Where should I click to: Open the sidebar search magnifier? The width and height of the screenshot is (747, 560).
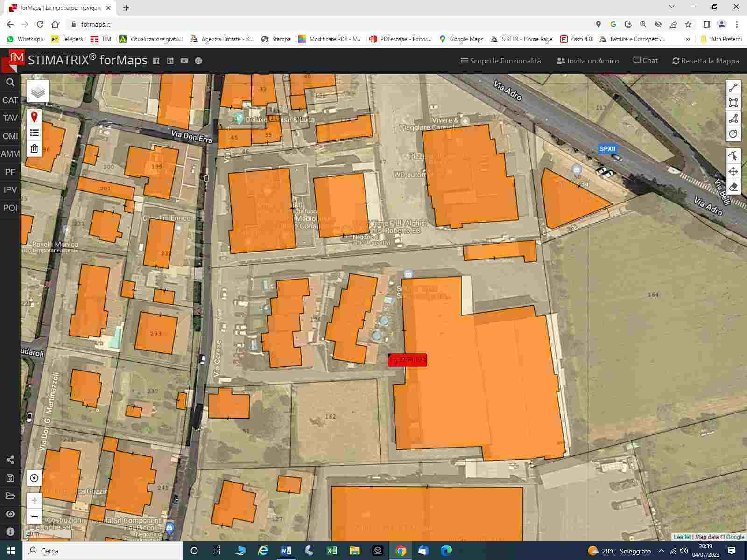point(10,83)
